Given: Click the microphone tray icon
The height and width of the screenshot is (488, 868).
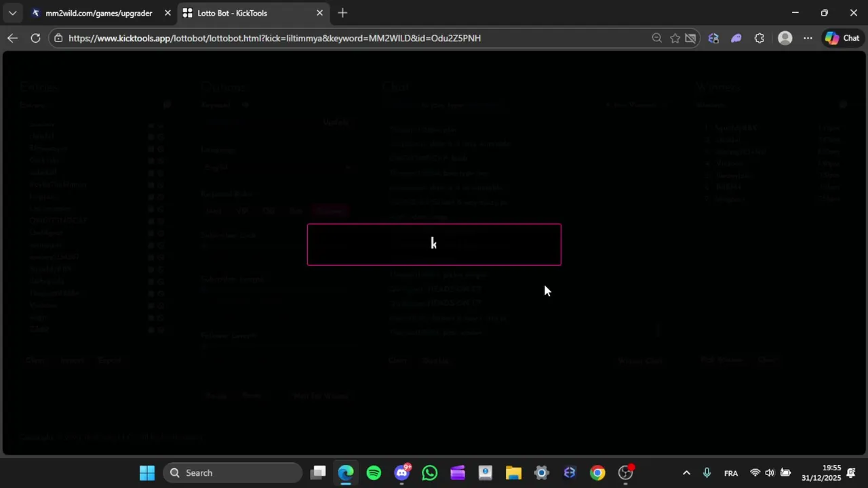Looking at the screenshot, I should [707, 473].
